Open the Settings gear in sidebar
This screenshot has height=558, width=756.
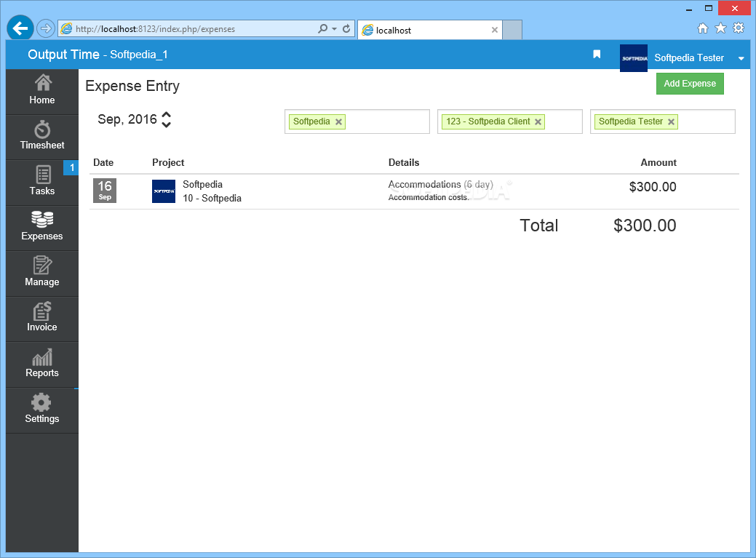42,410
